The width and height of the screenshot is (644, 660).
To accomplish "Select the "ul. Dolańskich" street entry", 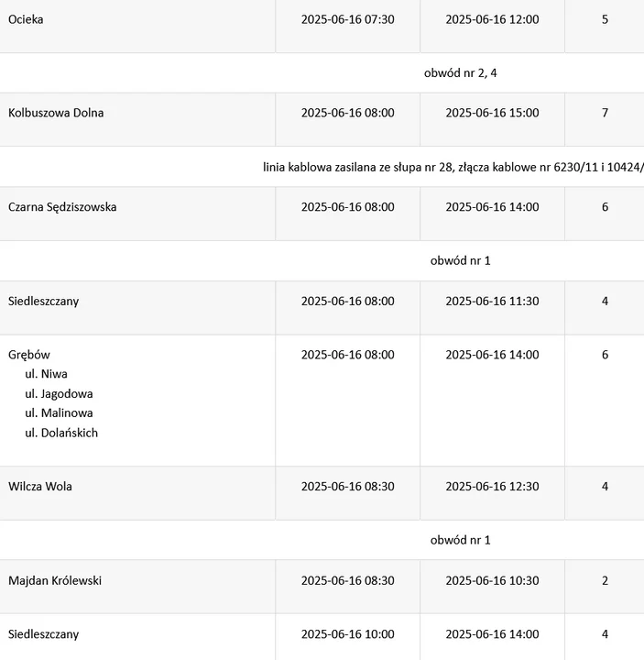I will click(x=61, y=433).
